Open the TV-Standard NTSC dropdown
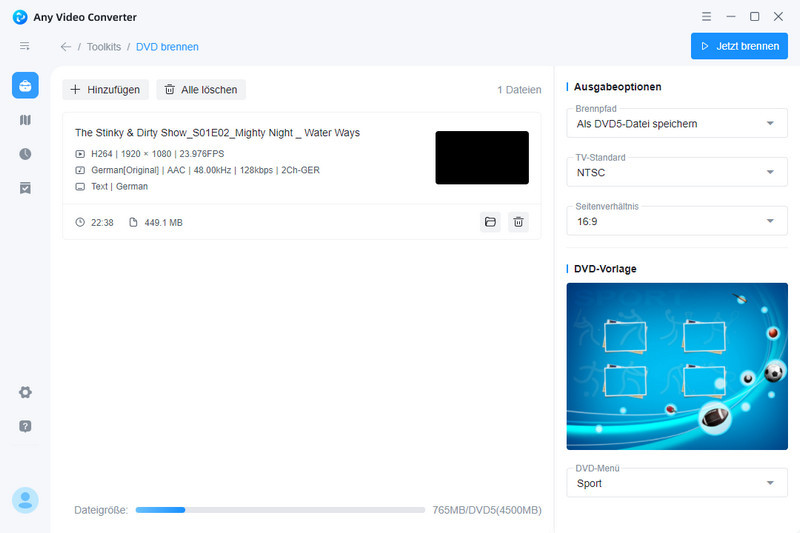 coord(677,172)
